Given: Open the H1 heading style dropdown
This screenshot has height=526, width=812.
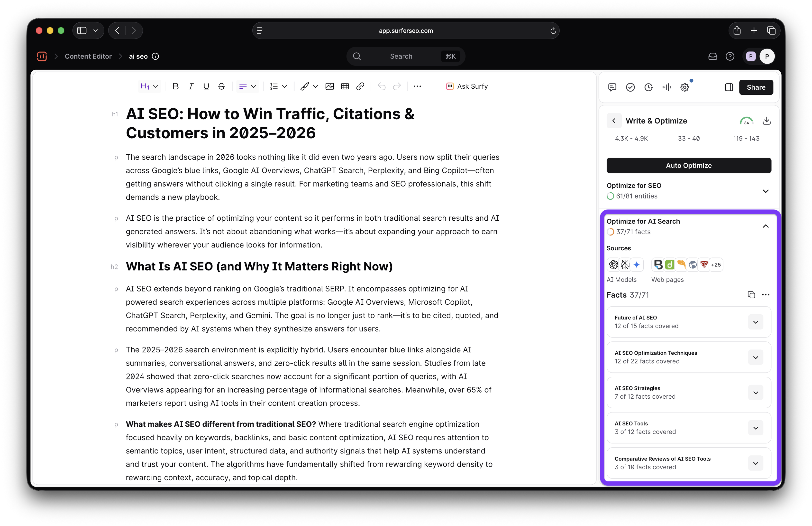Looking at the screenshot, I should click(x=149, y=86).
